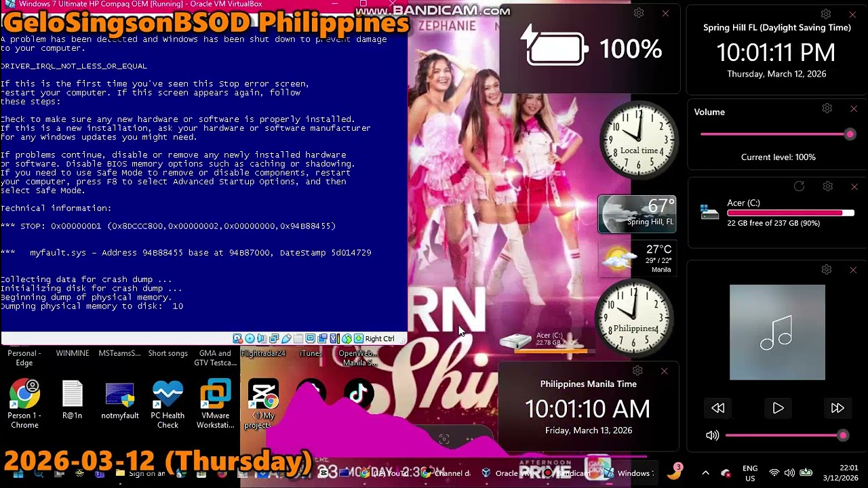Click the VirtualBox optical drive status icon
Image resolution: width=868 pixels, height=488 pixels.
click(x=250, y=339)
